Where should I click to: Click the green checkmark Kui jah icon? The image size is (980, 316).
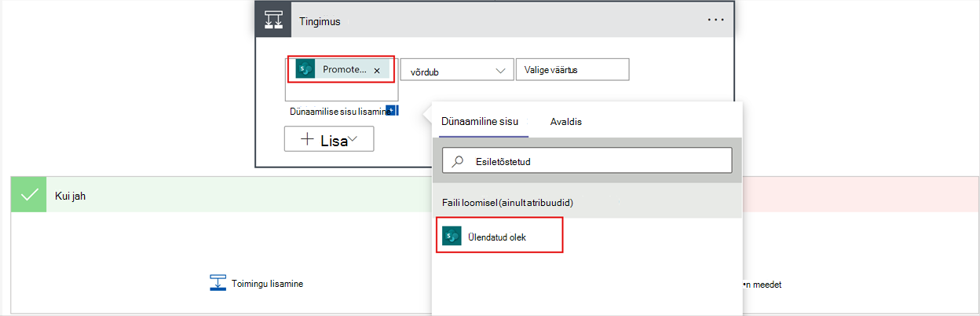[30, 195]
